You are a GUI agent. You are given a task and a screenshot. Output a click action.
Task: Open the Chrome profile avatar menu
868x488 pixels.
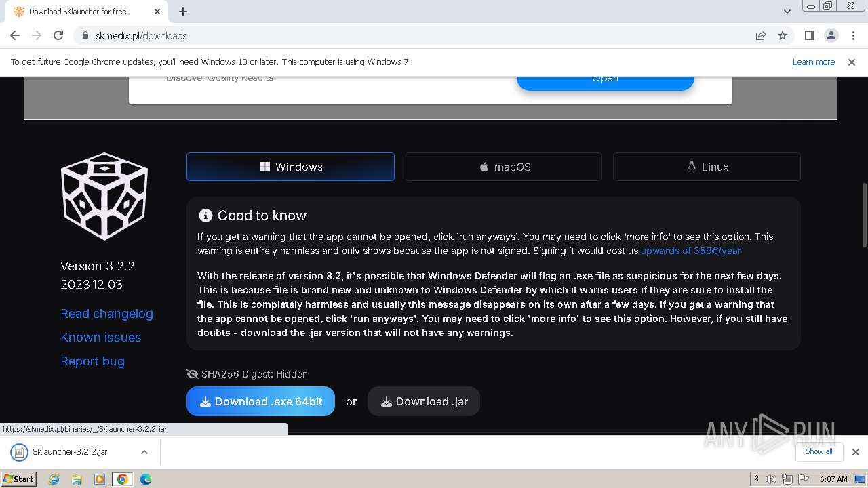(831, 35)
